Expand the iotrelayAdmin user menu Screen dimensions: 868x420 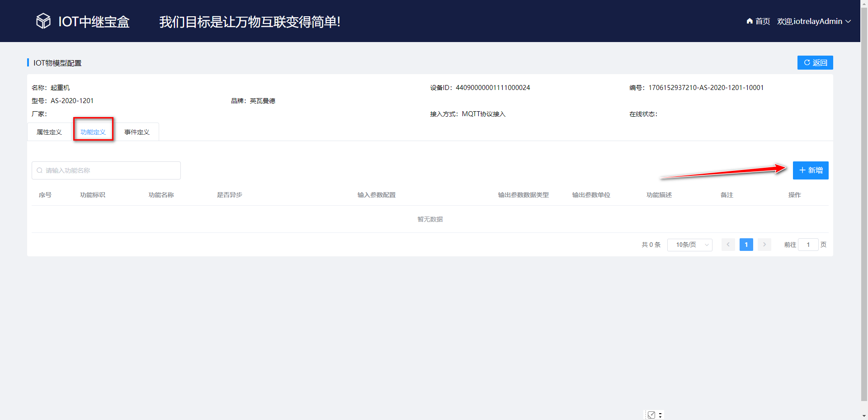pyautogui.click(x=810, y=21)
